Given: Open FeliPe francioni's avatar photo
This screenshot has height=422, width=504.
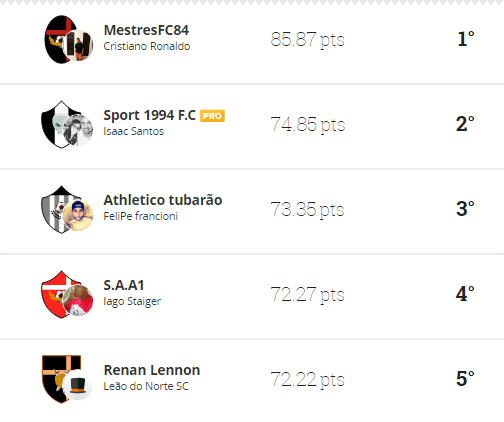Looking at the screenshot, I should click(78, 215).
